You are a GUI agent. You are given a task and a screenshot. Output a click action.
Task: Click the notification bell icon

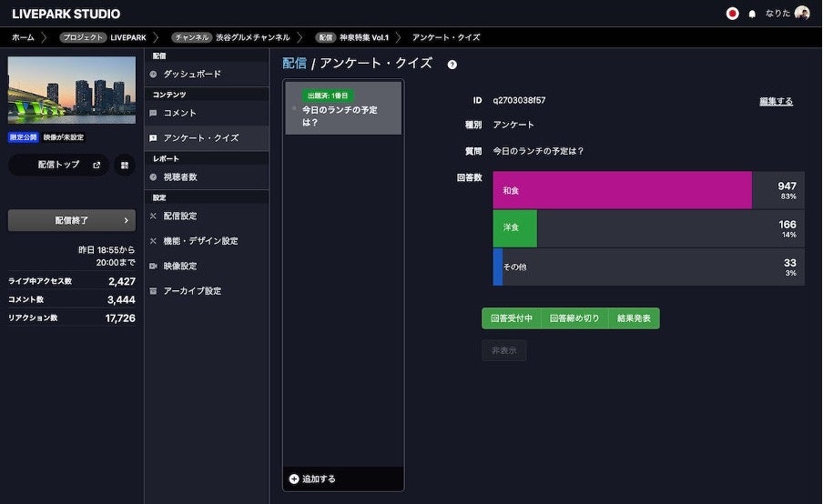pos(752,14)
